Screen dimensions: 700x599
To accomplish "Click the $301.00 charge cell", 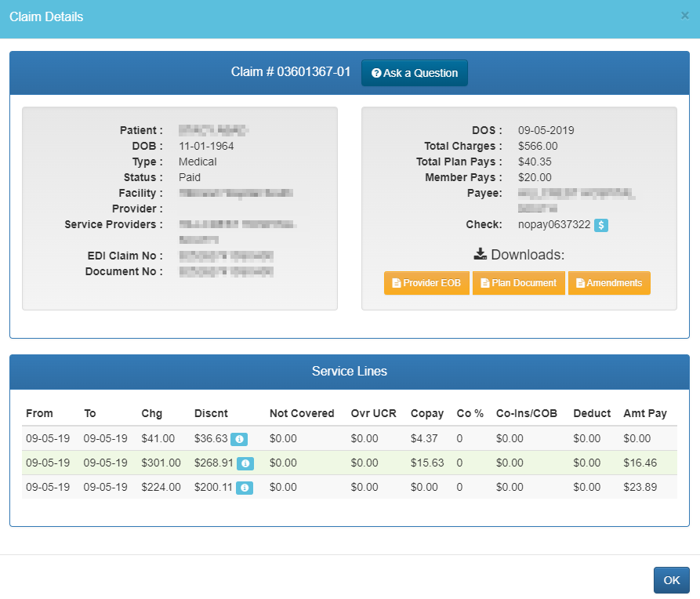I will (x=161, y=463).
